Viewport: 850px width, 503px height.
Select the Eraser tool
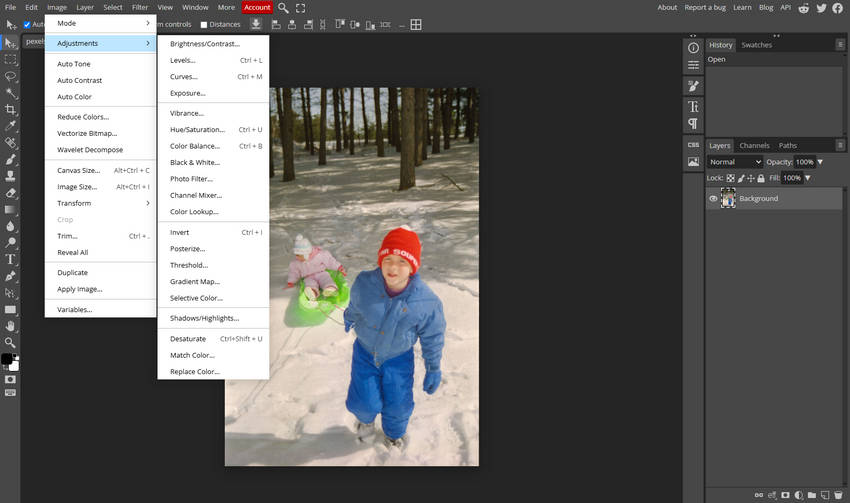[10, 193]
